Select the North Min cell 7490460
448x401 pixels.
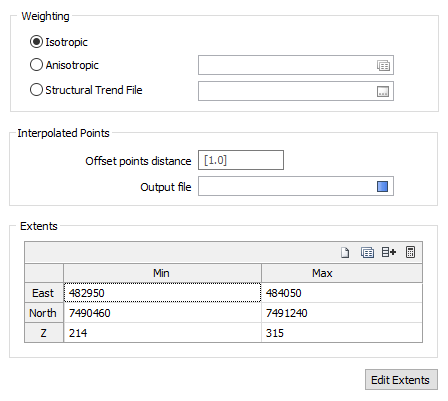click(162, 313)
